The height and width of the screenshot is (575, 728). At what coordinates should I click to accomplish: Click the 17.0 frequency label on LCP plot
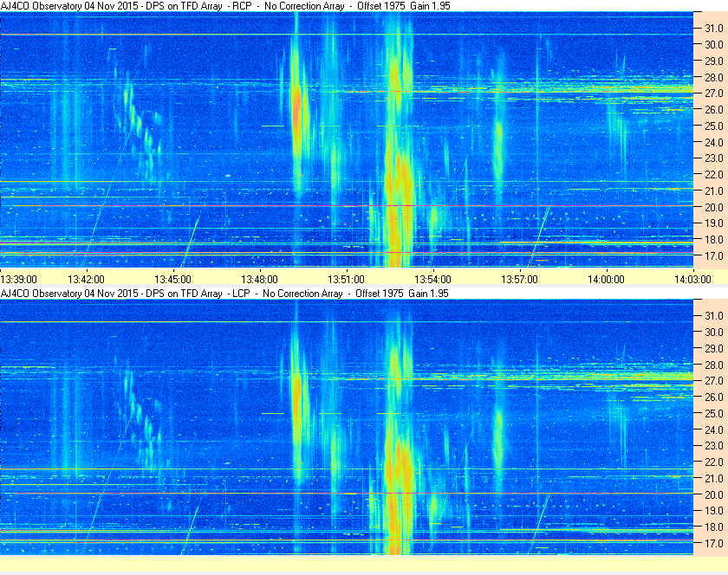coord(714,544)
